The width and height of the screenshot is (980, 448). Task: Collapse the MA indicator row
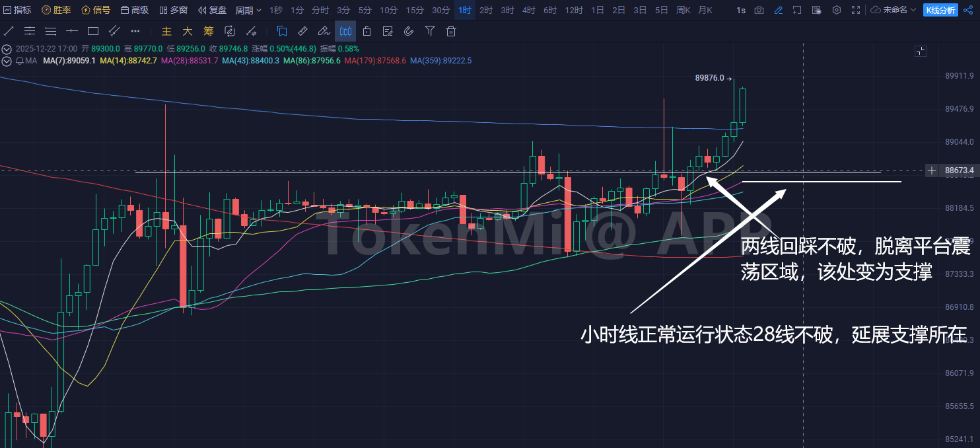(7, 61)
